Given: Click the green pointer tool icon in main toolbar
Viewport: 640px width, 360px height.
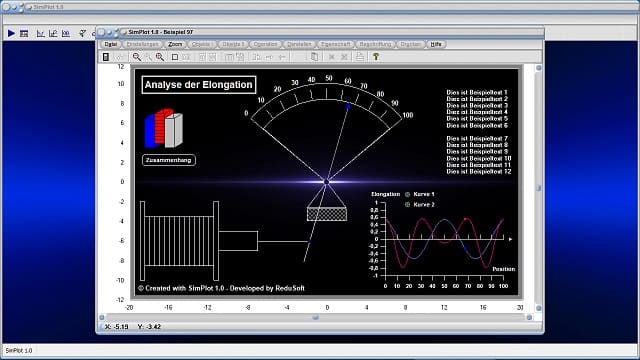Looking at the screenshot, I should [x=82, y=33].
